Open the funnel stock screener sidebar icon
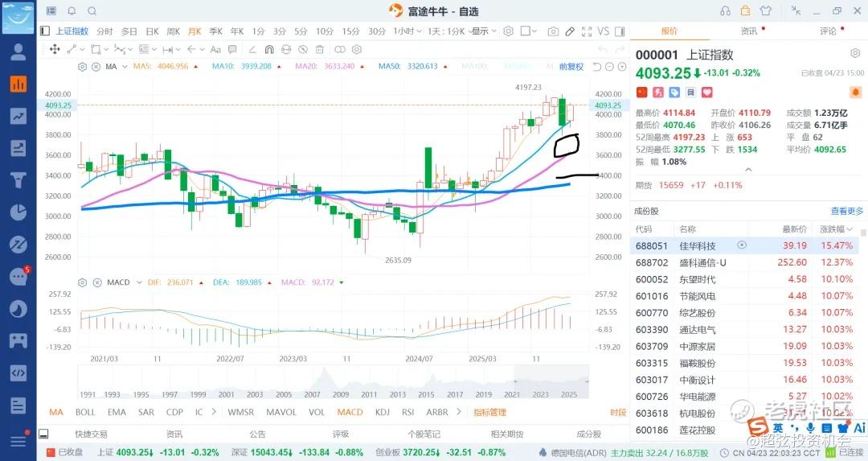This screenshot has width=868, height=461. [18, 180]
